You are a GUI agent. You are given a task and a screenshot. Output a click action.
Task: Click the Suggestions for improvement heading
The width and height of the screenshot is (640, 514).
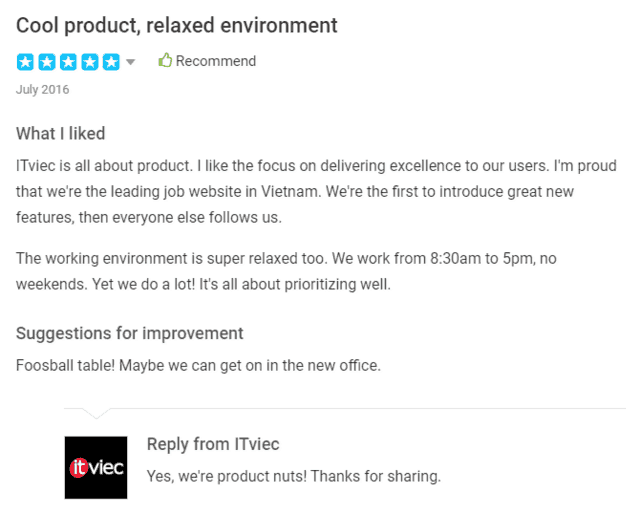(129, 334)
